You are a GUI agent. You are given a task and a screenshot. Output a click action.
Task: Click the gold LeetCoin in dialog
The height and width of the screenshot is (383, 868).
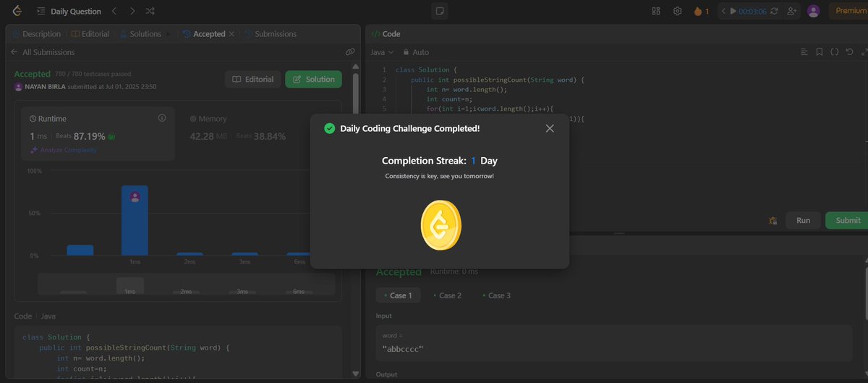(441, 224)
